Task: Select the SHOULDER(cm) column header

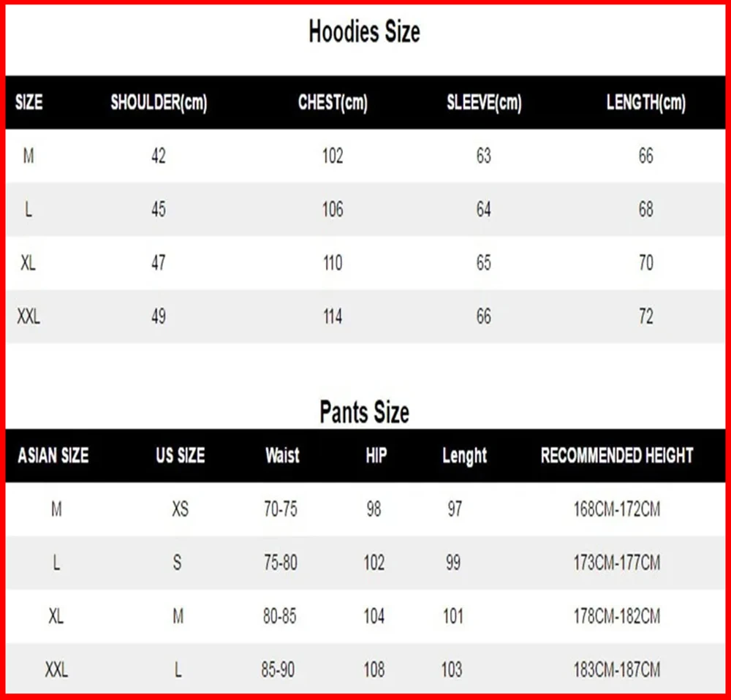Action: [159, 103]
